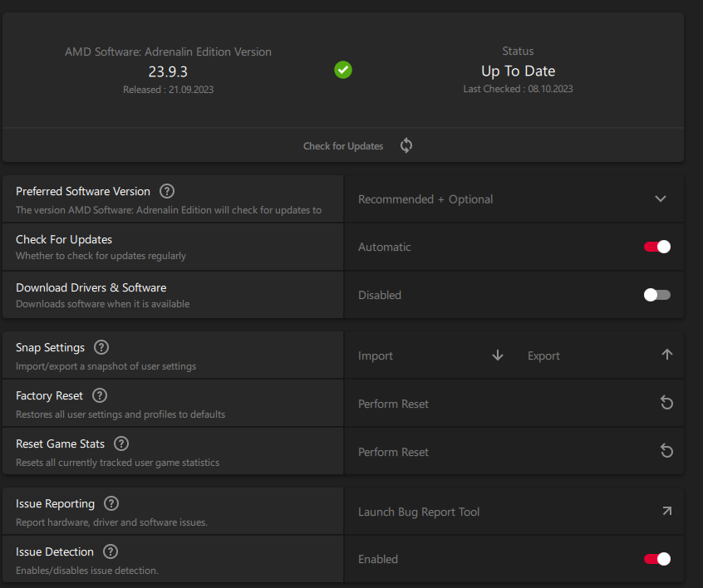Enable Download Drivers & Software switch
The width and height of the screenshot is (703, 588).
coord(657,295)
